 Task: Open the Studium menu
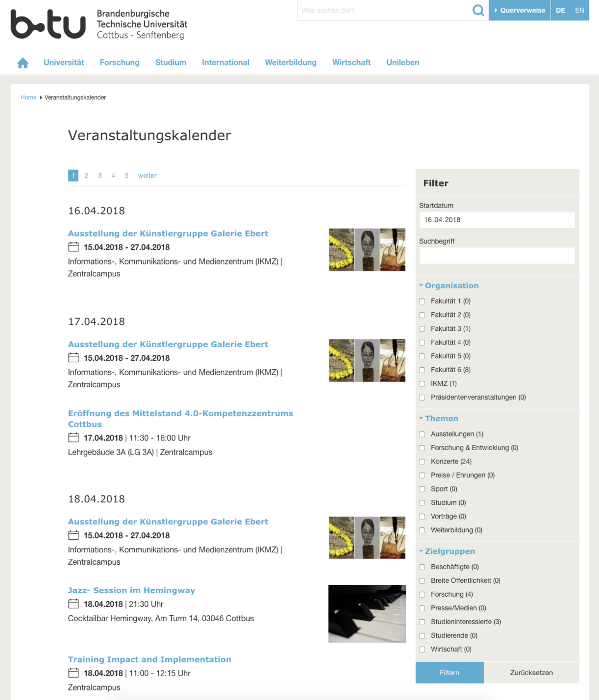coord(171,62)
